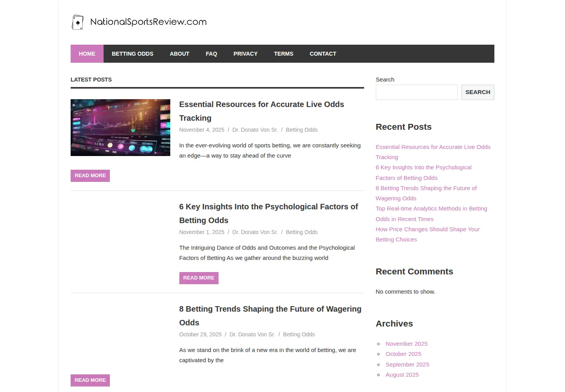Click the 'LATEST POSTS' heading text
Viewport: 565px width, 392px height.
[91, 80]
